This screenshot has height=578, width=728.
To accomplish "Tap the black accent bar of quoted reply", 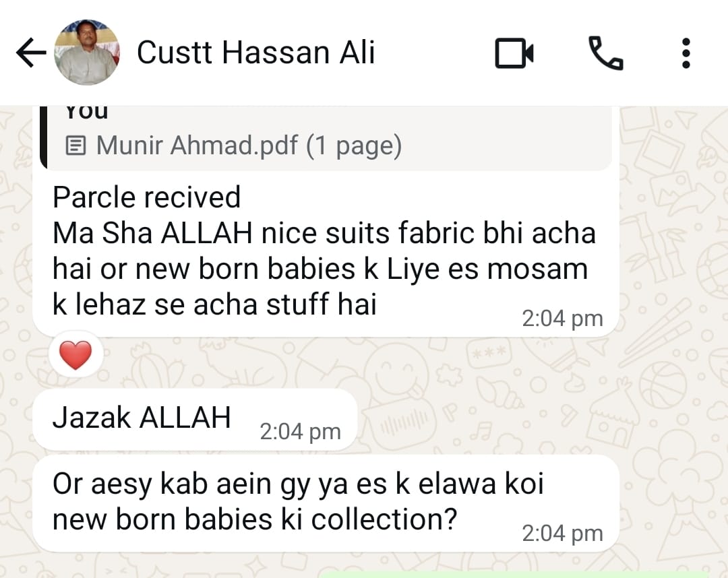I will point(44,135).
